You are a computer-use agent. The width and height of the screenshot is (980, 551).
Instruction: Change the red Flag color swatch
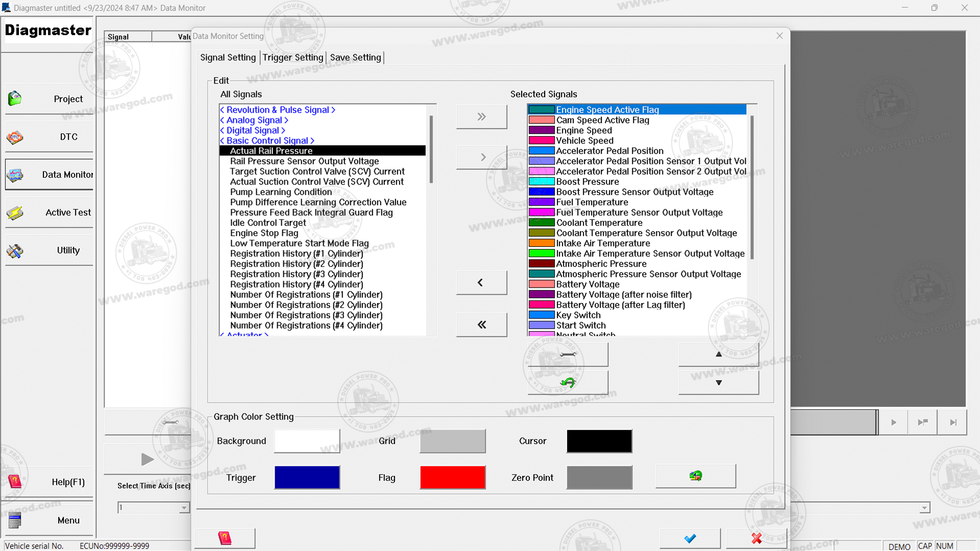pos(452,478)
